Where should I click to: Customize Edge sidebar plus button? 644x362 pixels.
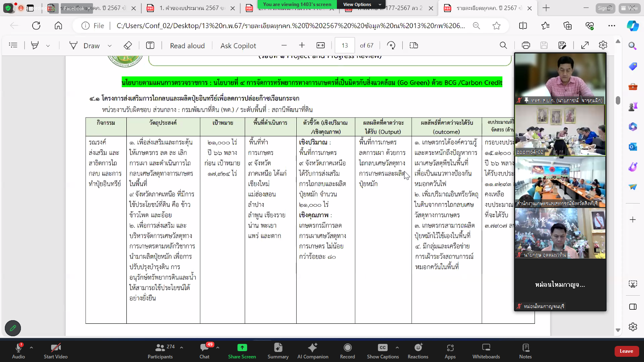tap(633, 220)
